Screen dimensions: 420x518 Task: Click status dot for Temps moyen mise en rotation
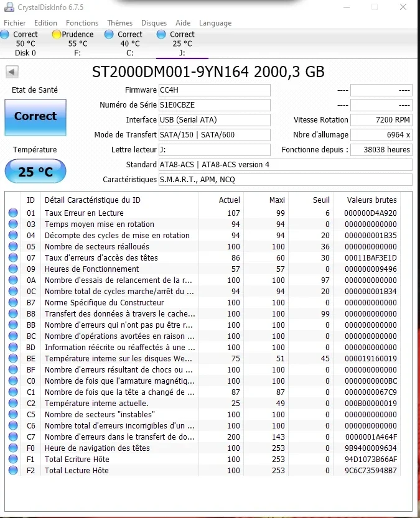tap(13, 224)
